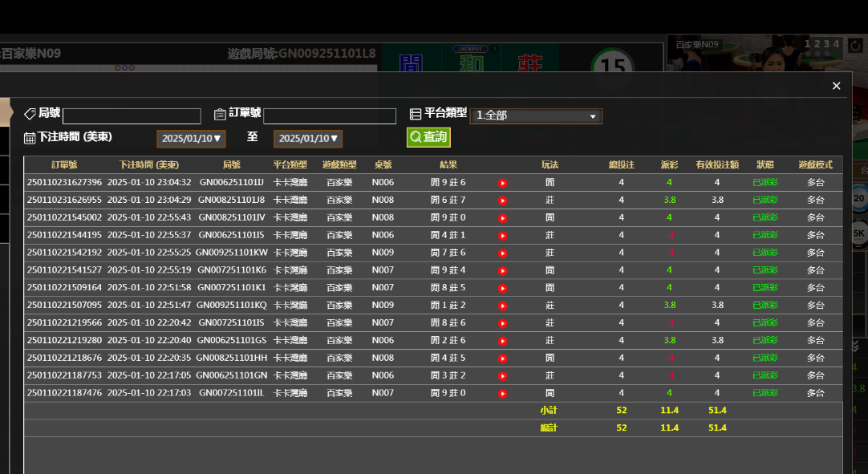Screen dimensions: 868x474
Task: Click the 下注時間 (美東) column header
Action: coord(144,164)
